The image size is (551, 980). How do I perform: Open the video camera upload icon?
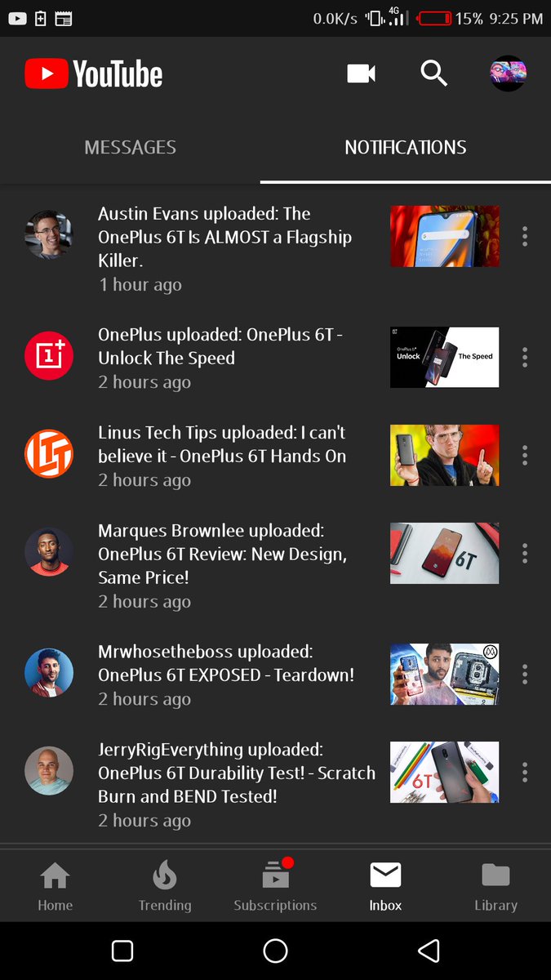(x=361, y=73)
